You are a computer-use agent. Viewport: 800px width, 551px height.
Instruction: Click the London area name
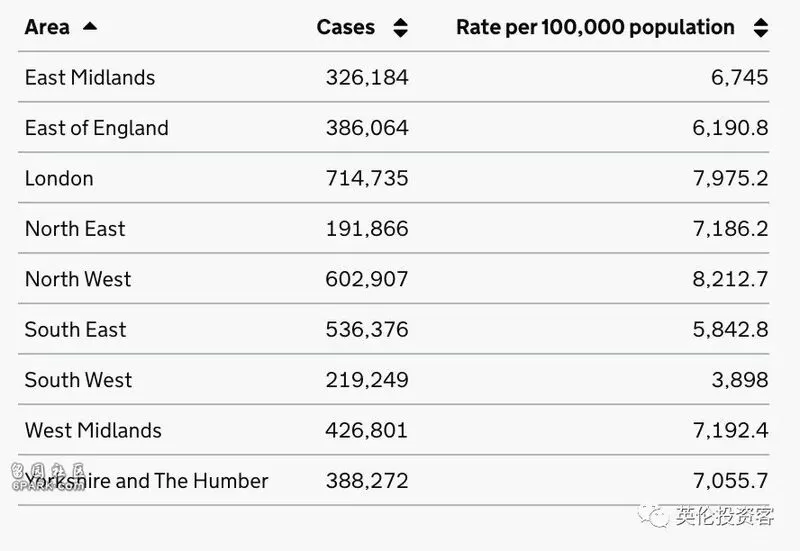(59, 179)
